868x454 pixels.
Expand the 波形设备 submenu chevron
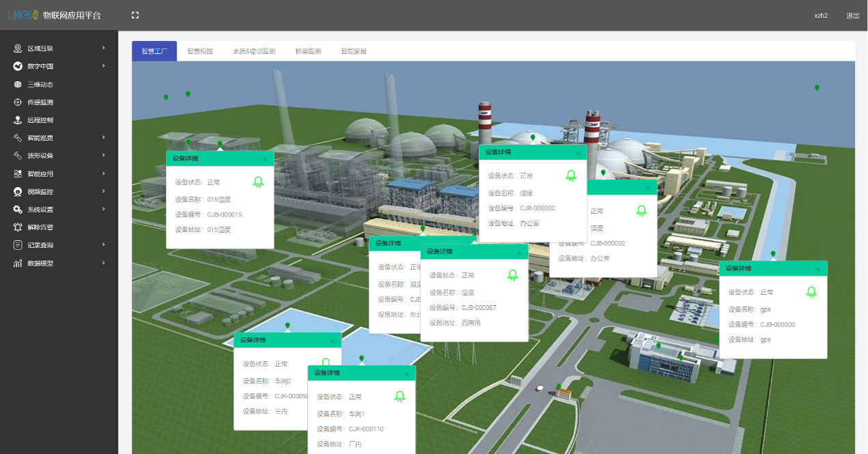(104, 156)
